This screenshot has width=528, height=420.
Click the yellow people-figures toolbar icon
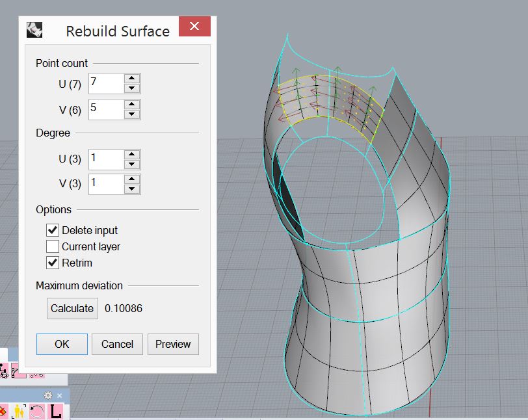[20, 411]
